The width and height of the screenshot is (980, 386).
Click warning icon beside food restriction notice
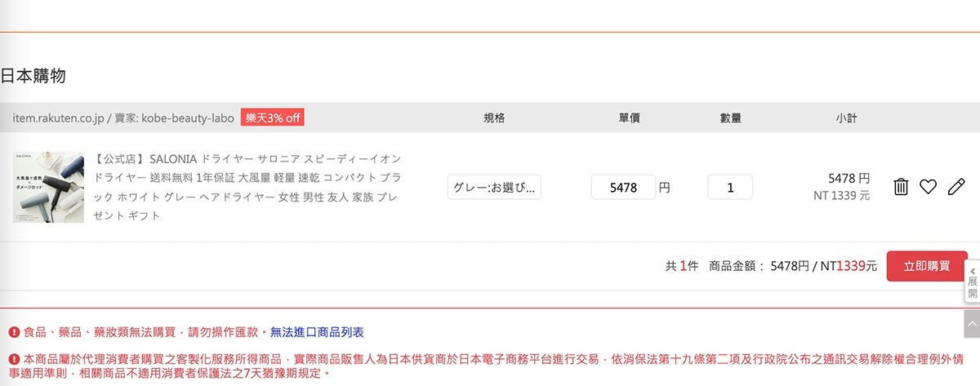[14, 332]
